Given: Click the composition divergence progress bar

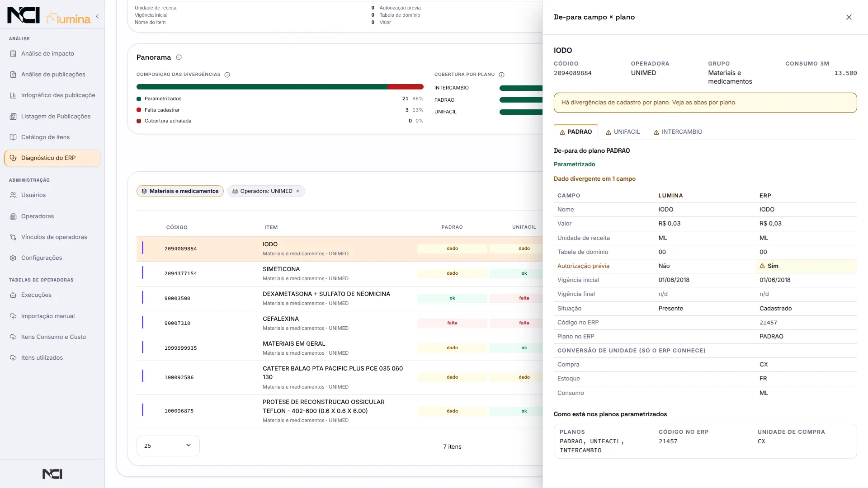Looking at the screenshot, I should click(x=280, y=87).
